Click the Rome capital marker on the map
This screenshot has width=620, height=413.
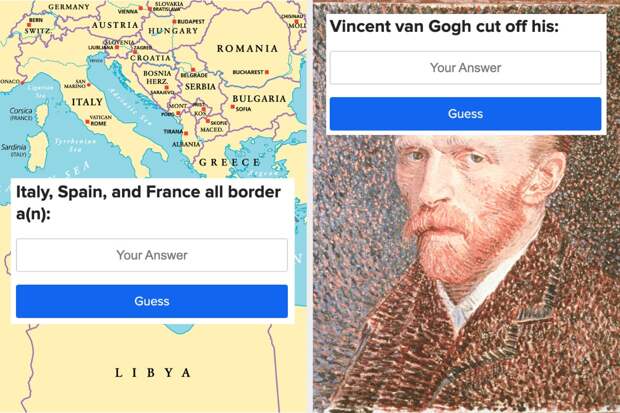87,122
